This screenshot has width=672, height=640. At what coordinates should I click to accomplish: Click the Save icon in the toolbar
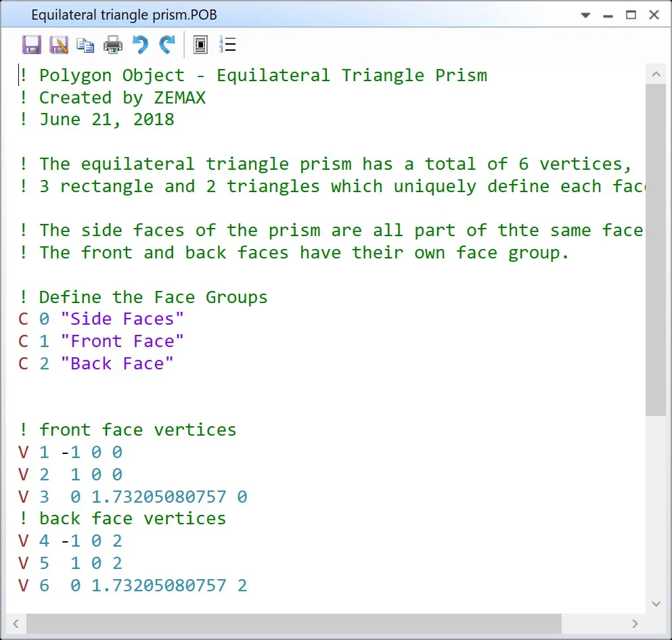click(31, 45)
